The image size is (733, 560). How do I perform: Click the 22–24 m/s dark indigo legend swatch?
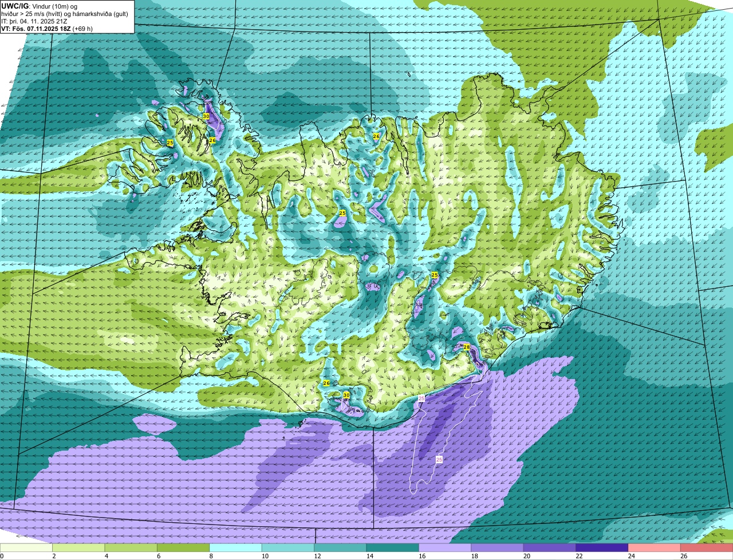602,548
